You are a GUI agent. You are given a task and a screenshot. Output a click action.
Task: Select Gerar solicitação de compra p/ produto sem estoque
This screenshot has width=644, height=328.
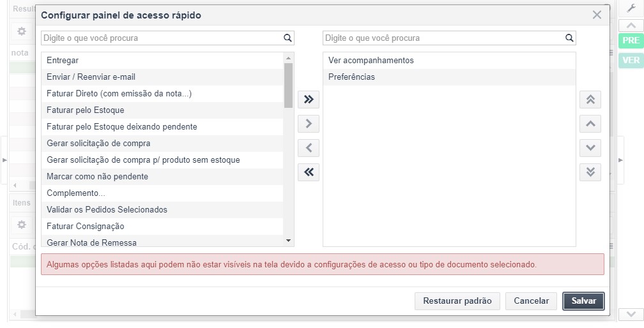point(162,160)
